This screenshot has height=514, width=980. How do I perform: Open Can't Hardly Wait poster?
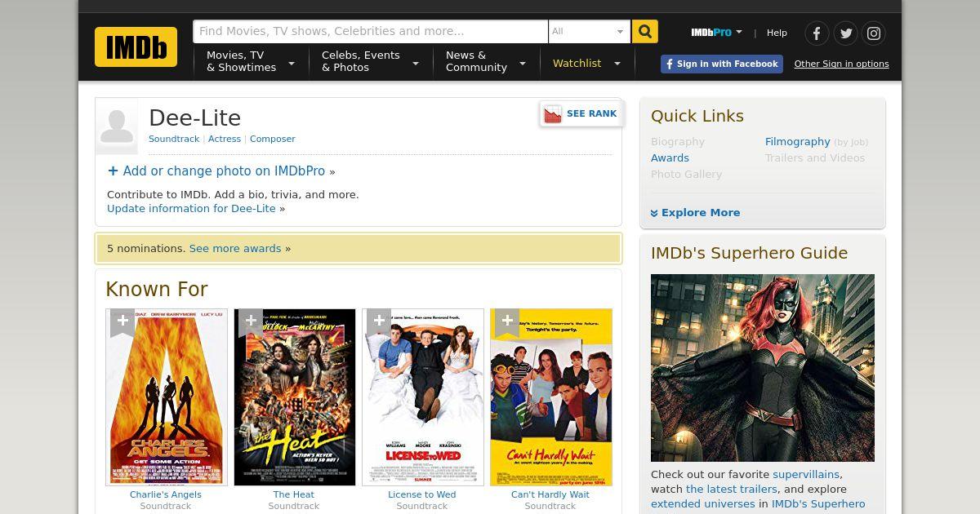551,397
